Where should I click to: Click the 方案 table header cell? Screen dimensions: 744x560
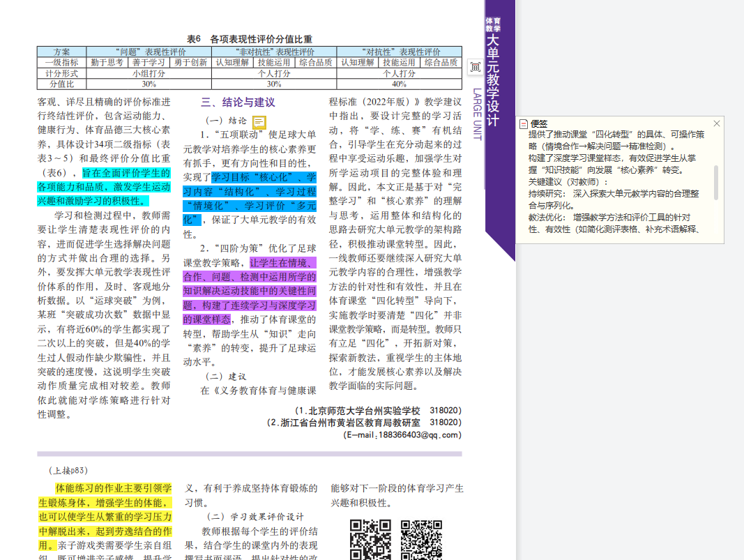pos(61,52)
